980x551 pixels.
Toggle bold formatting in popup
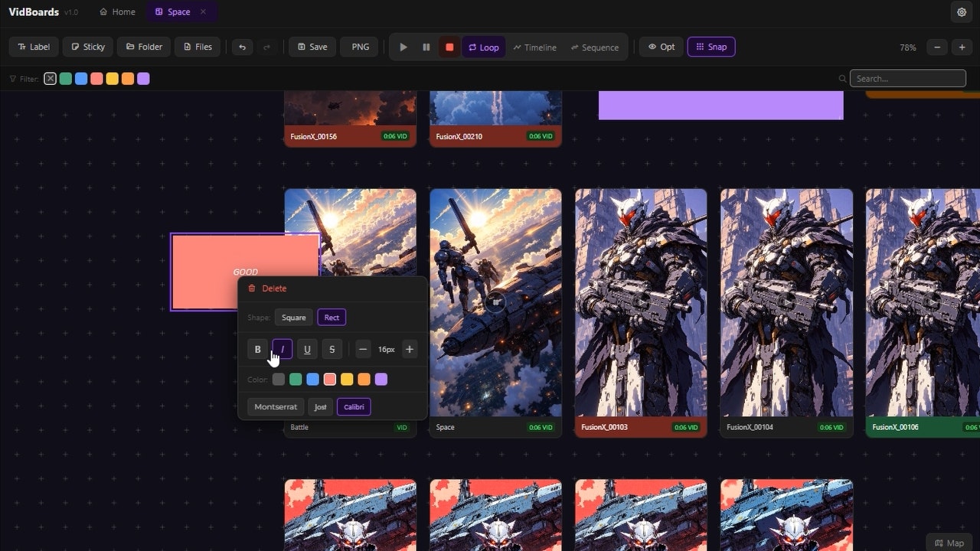coord(257,349)
